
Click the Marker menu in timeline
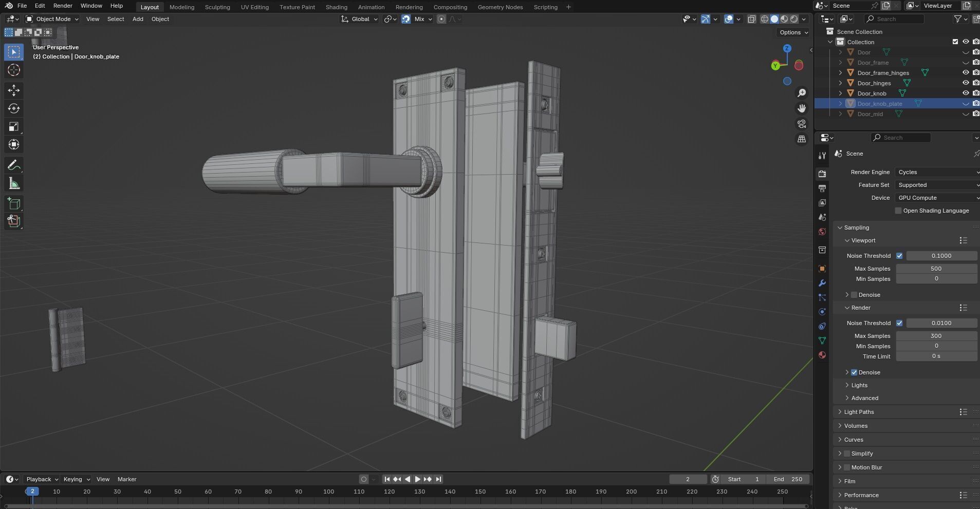coord(127,479)
